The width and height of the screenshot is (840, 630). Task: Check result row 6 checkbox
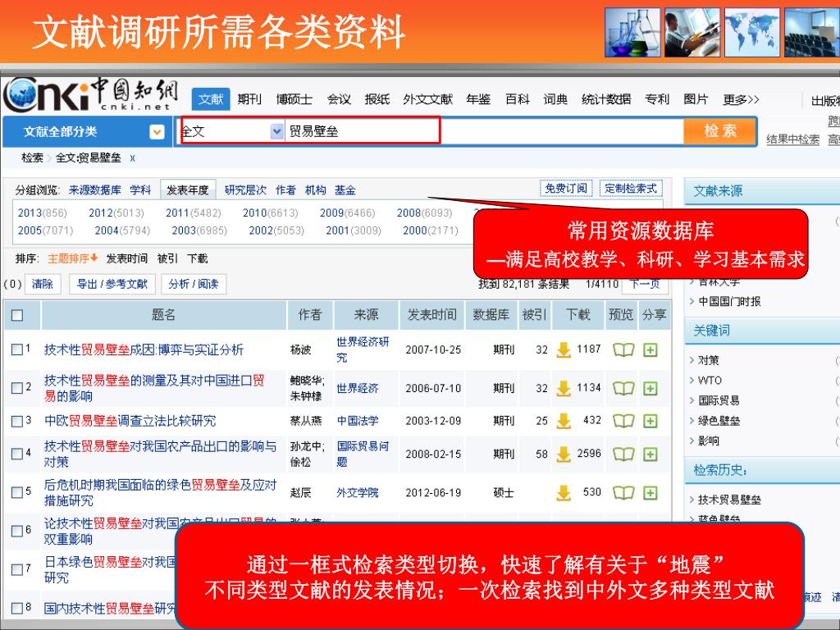[x=16, y=531]
